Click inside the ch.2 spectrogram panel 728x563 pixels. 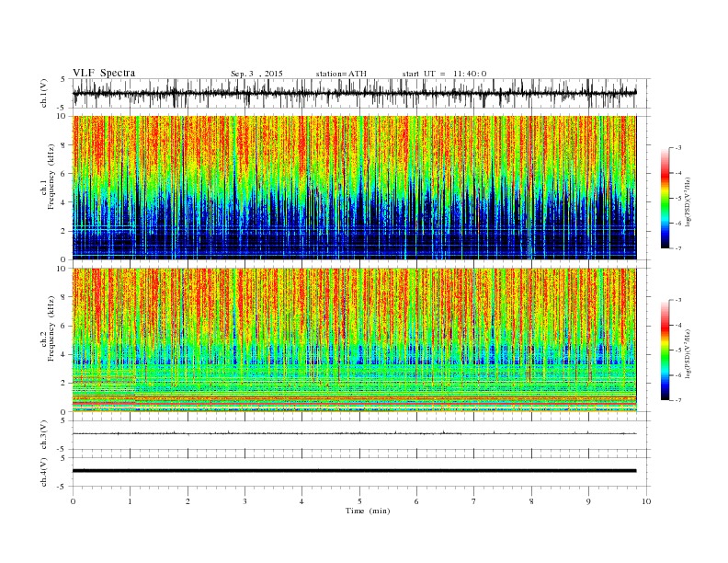click(354, 339)
